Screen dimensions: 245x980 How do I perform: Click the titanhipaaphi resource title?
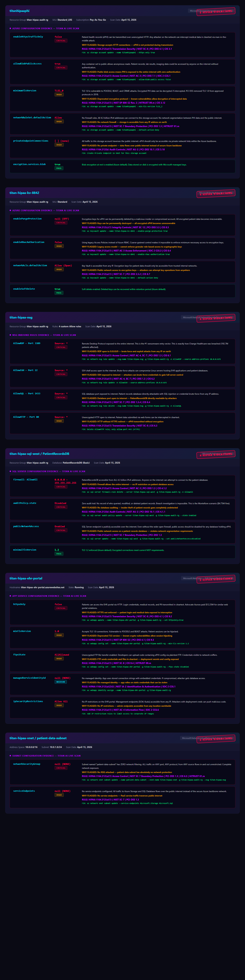point(19,11)
